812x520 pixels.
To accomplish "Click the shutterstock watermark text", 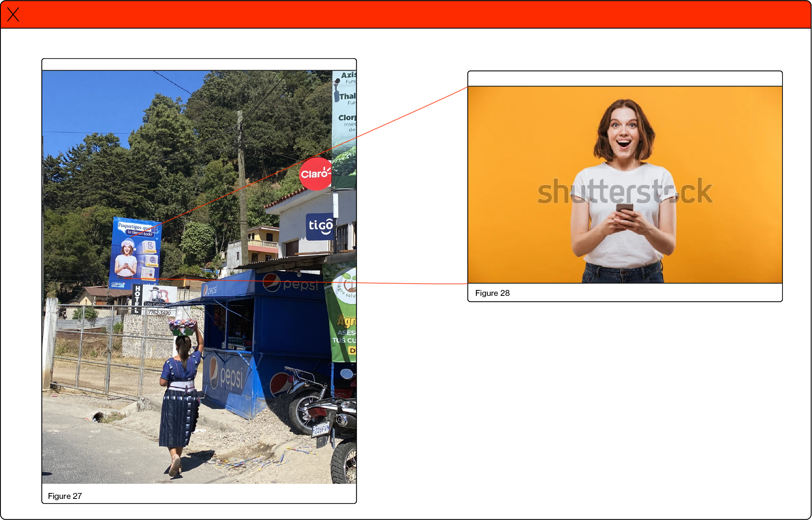I will [x=625, y=192].
